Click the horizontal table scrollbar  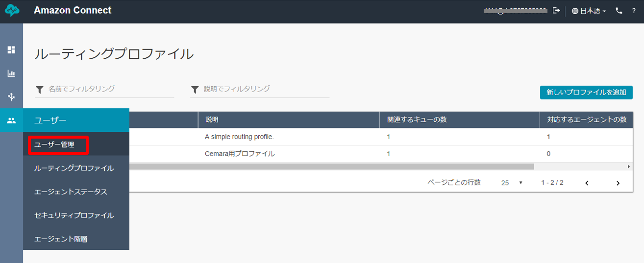point(331,167)
